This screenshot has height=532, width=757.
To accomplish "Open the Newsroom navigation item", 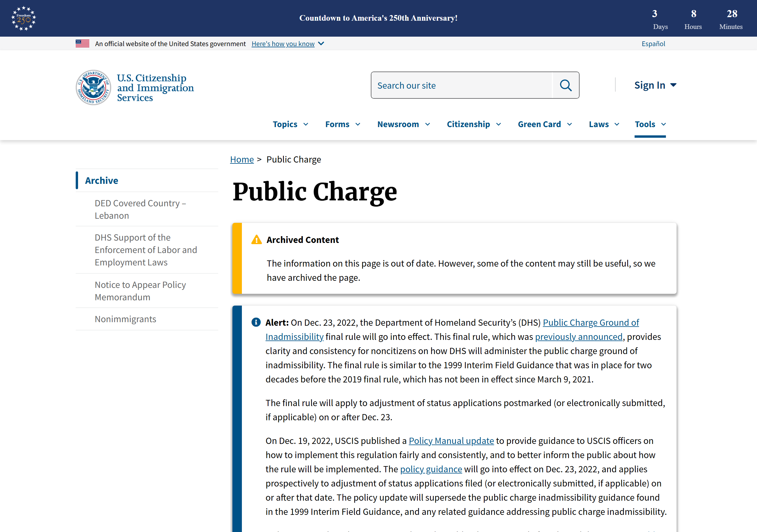I will click(x=398, y=124).
